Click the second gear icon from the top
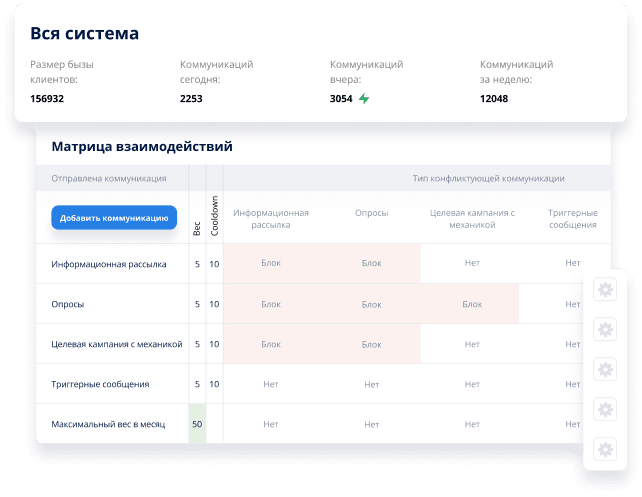 point(604,329)
